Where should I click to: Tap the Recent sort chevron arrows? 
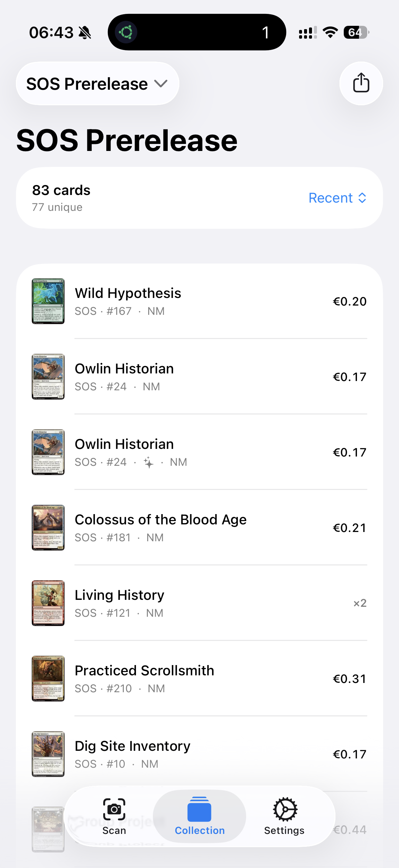[362, 198]
